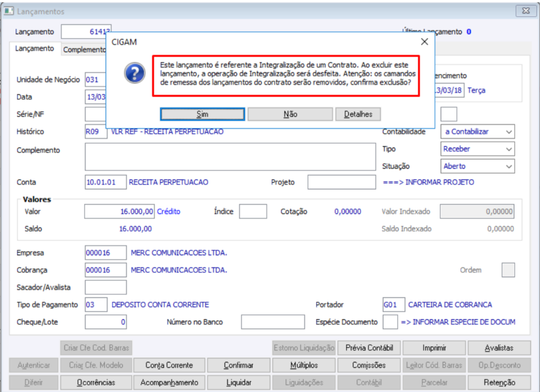Open the Situação dropdown showing Aberto
The height and width of the screenshot is (392, 540).
pyautogui.click(x=477, y=166)
